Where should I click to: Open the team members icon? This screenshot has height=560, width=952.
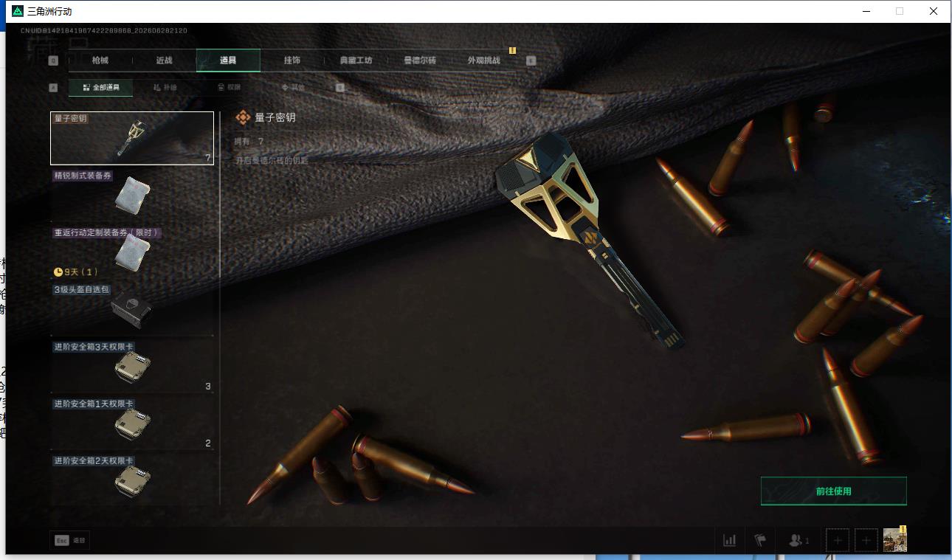point(798,540)
